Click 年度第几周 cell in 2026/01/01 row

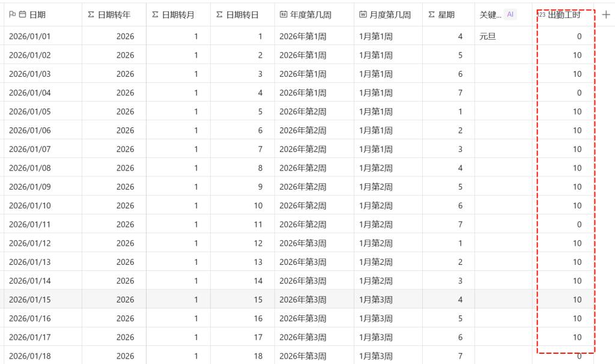(314, 37)
